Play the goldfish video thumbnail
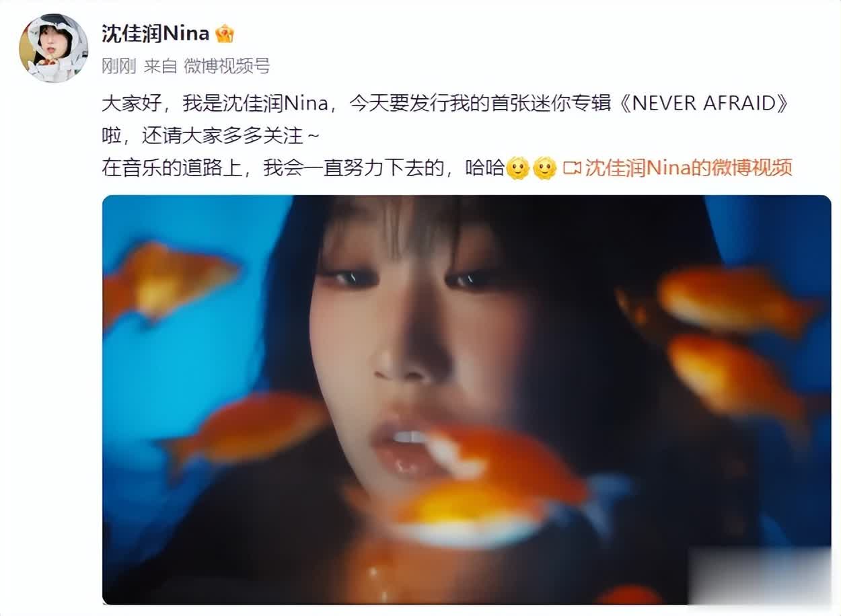Viewport: 841px width, 616px height. [x=466, y=399]
